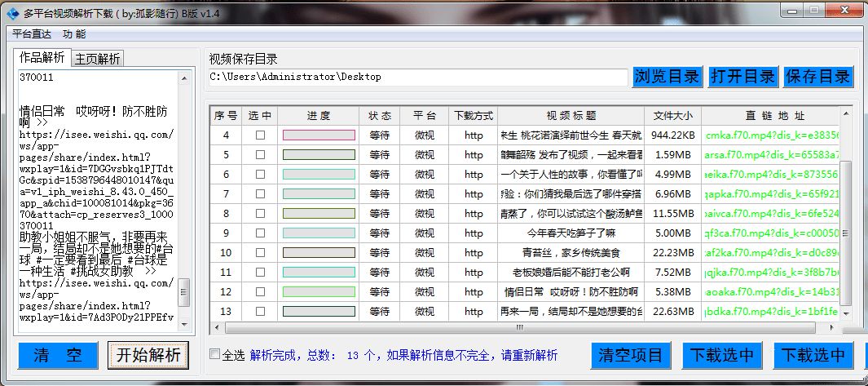Select the 作品解析 tab
The height and width of the screenshot is (386, 868).
42,57
